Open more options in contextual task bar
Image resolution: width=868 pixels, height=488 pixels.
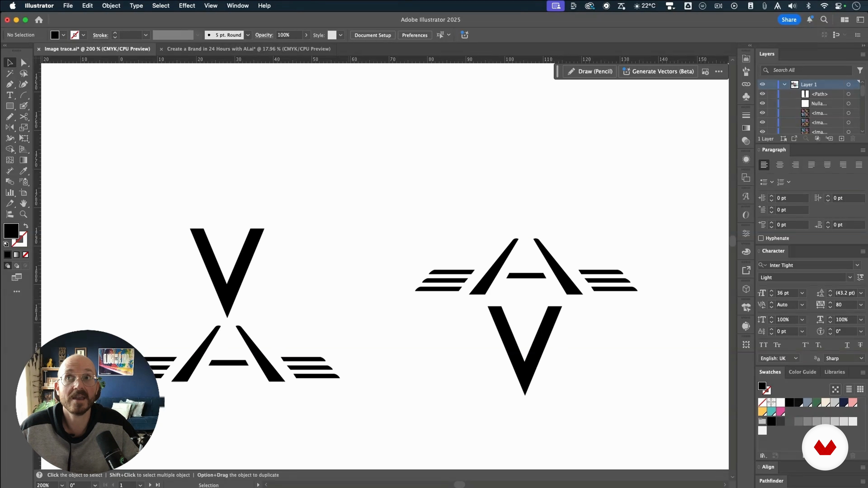719,71
